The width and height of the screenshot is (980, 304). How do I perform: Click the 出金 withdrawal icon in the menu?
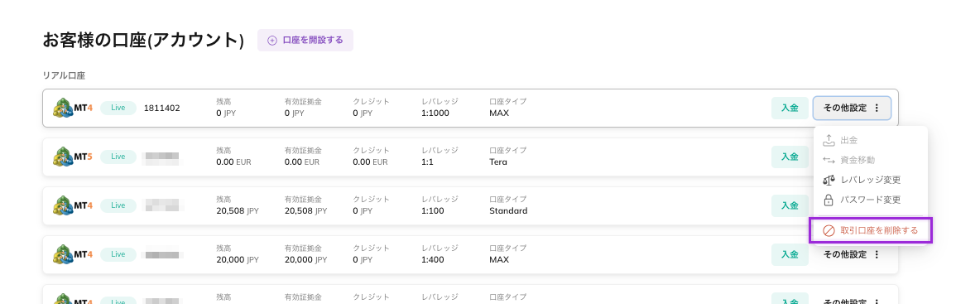(x=829, y=140)
